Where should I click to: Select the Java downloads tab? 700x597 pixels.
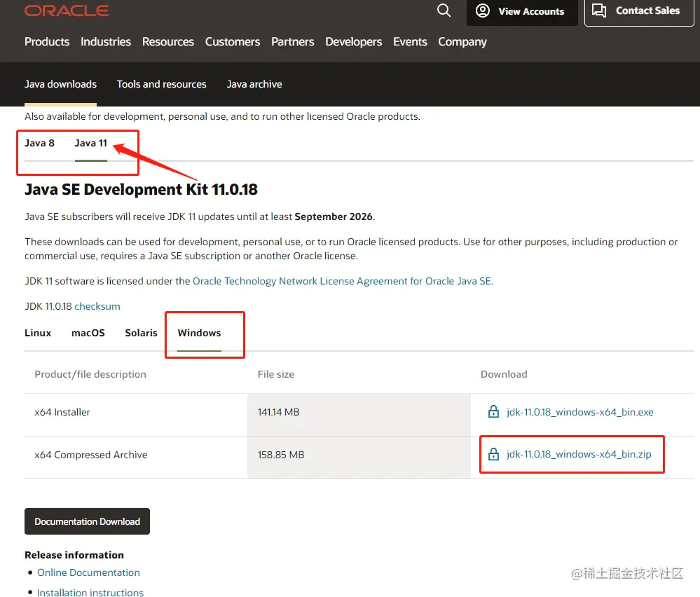click(x=60, y=84)
